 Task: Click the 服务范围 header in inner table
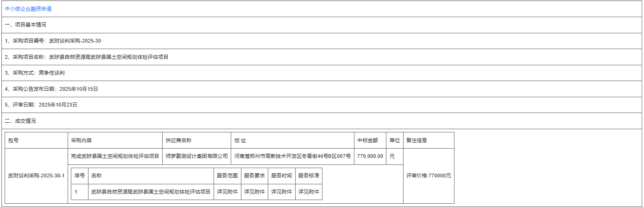click(227, 176)
